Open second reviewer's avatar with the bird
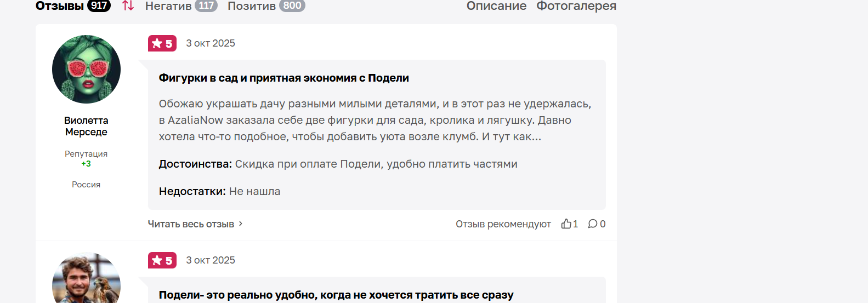Viewport: 868px width, 303px height. coord(86,278)
